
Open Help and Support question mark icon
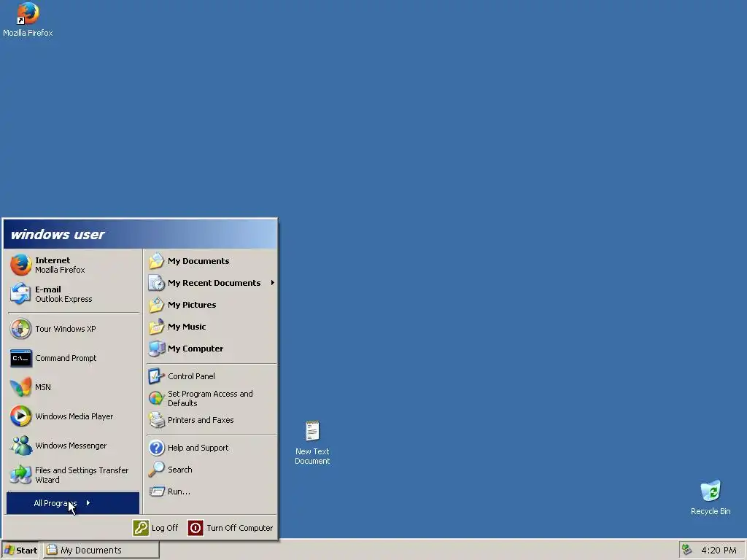[x=156, y=448]
